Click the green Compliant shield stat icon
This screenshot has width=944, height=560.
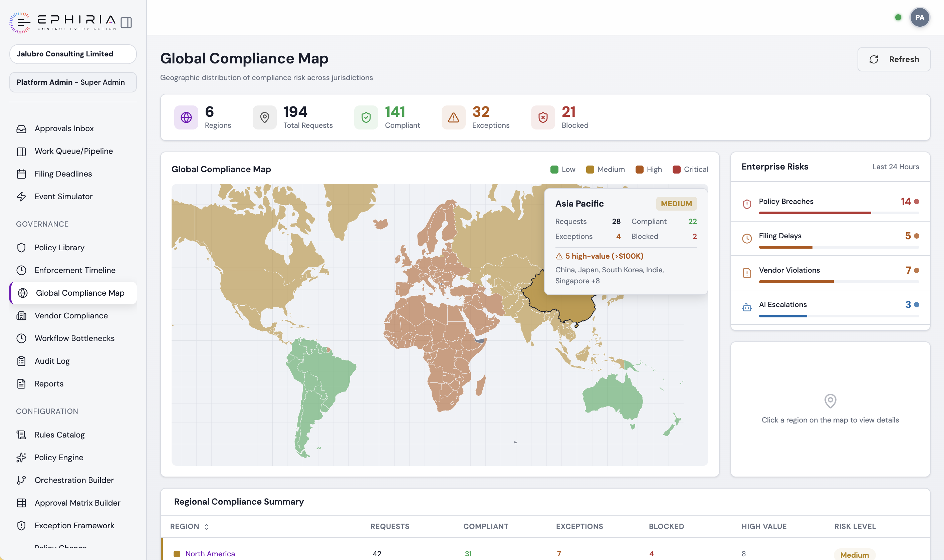coord(366,117)
